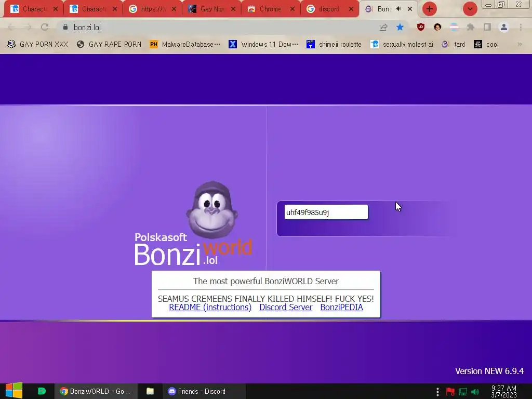View site info via the lock icon
This screenshot has height=399, width=532.
tap(65, 27)
